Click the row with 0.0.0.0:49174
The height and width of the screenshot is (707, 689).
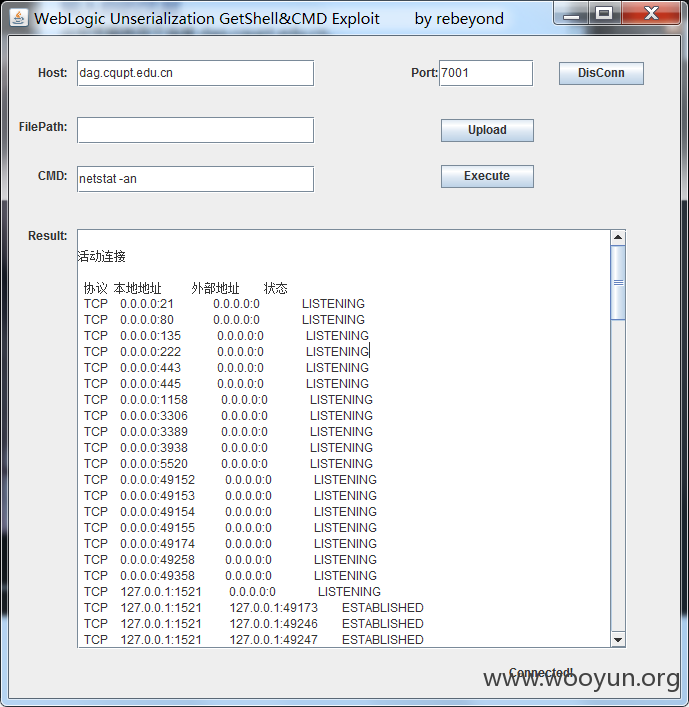[230, 544]
